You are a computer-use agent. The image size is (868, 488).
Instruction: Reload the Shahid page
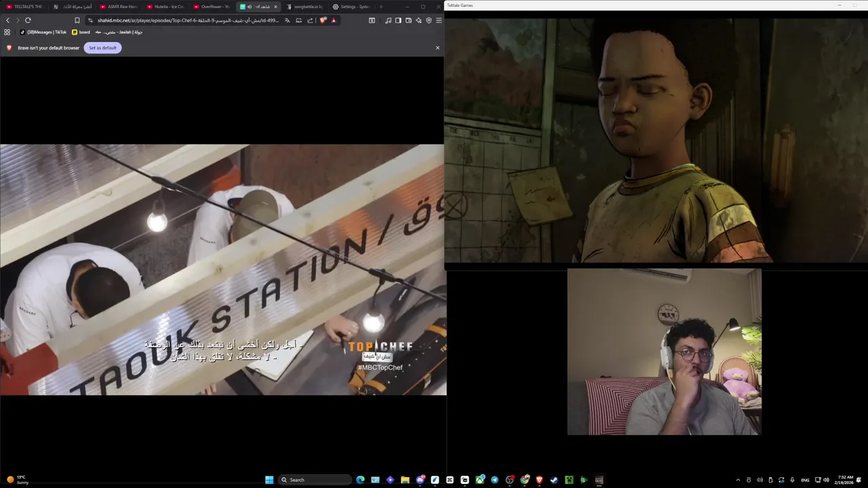pyautogui.click(x=28, y=20)
